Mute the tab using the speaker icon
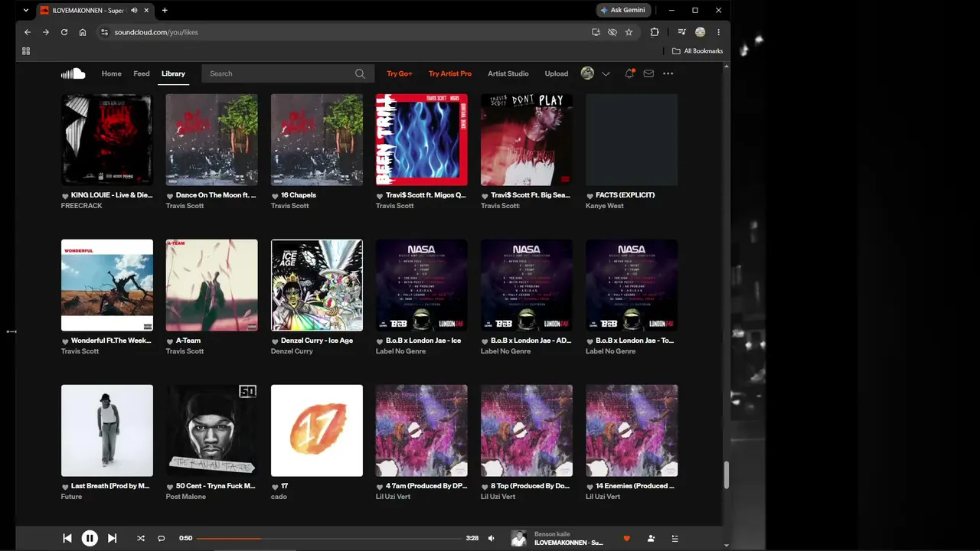Viewport: 980px width, 551px height. point(135,10)
